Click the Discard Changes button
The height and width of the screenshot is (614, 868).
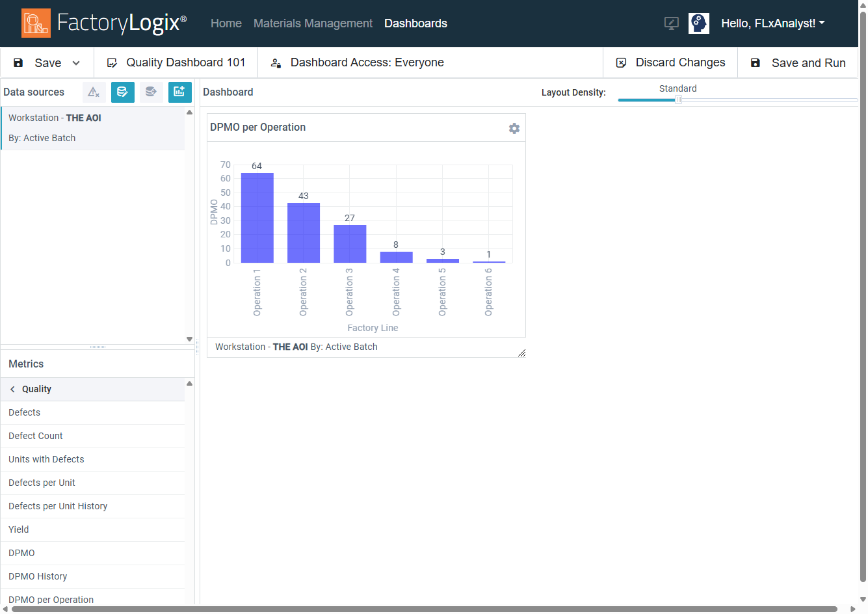[x=670, y=62]
